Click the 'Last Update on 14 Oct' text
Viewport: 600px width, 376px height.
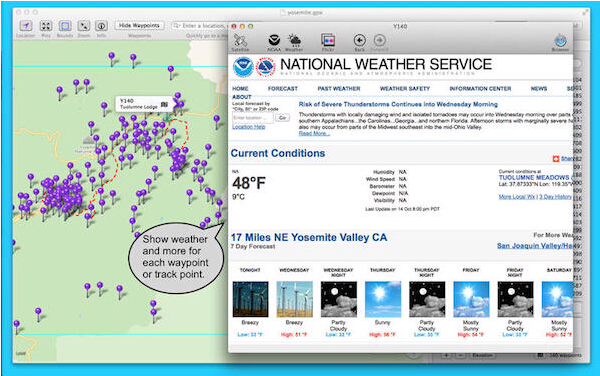pos(402,209)
